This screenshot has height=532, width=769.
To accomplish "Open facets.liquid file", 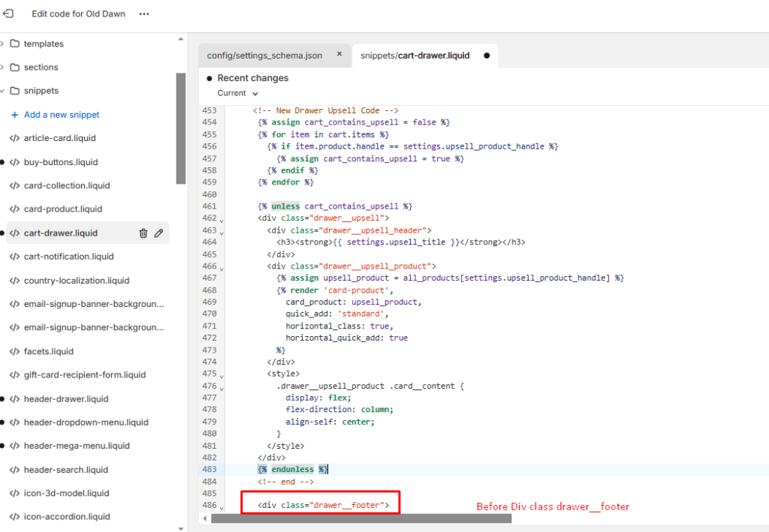I will pyautogui.click(x=49, y=351).
